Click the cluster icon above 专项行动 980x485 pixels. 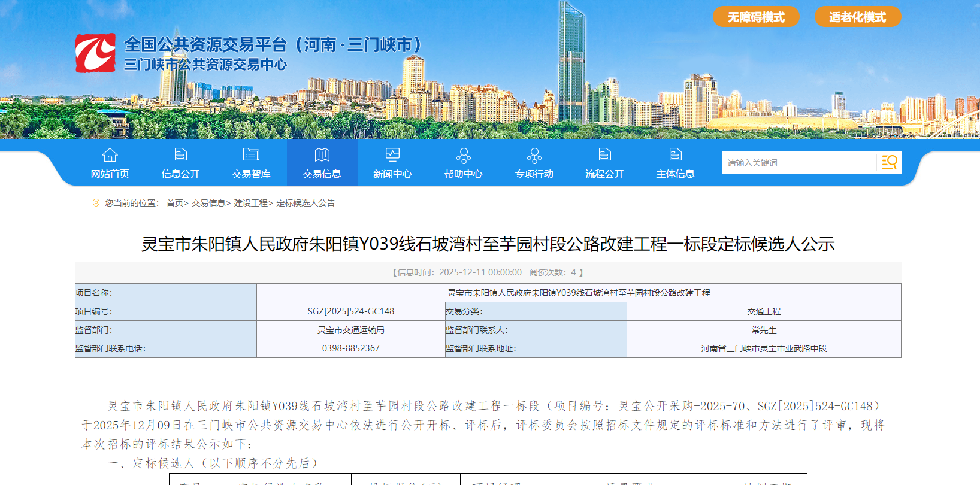[x=534, y=156]
